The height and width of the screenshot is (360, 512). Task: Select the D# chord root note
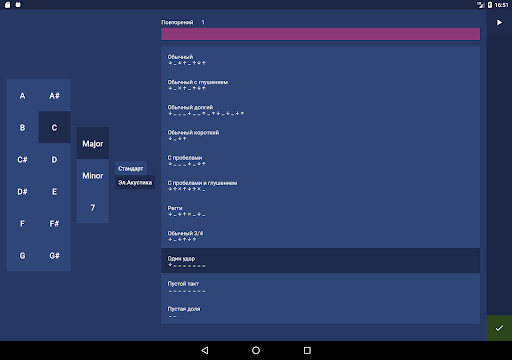coord(22,192)
